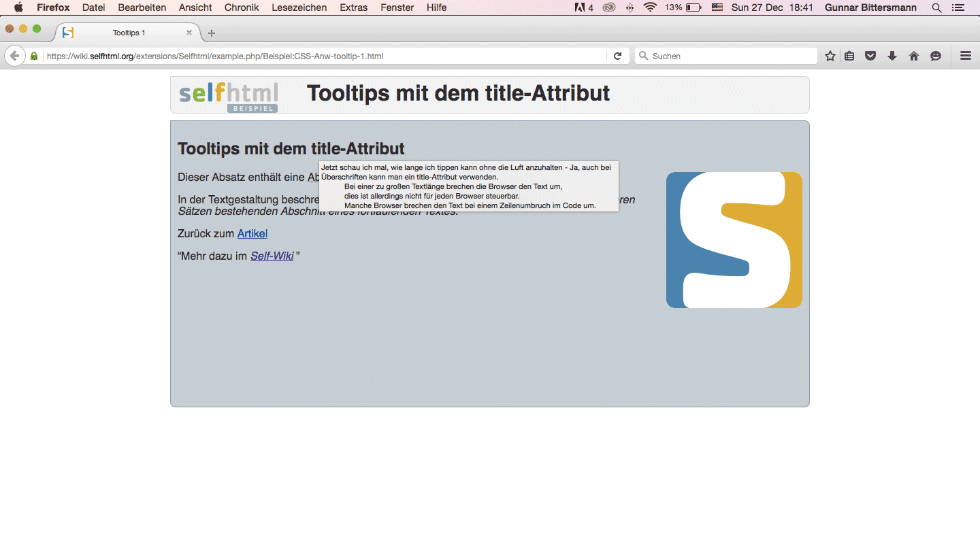
Task: Click the Creative Cloud menu bar icon
Action: coord(609,7)
